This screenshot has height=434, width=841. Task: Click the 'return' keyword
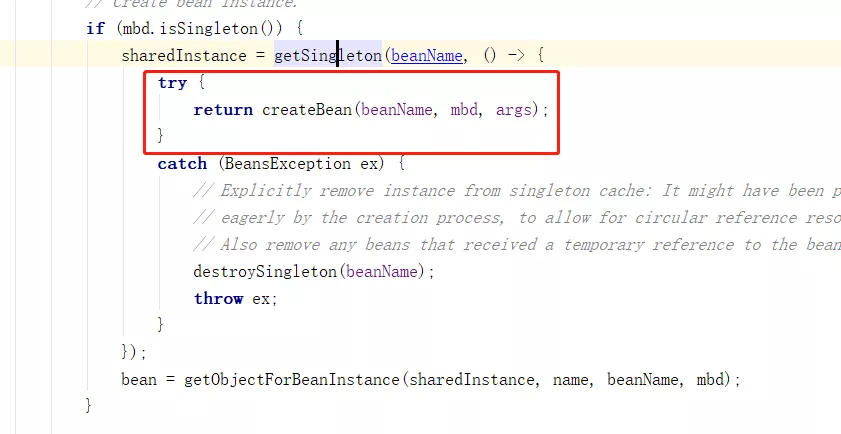(x=222, y=110)
